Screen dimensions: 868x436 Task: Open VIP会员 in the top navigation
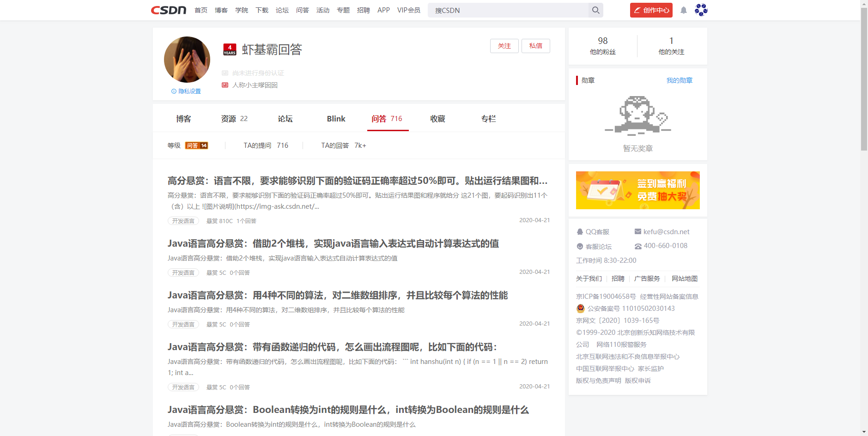point(409,10)
